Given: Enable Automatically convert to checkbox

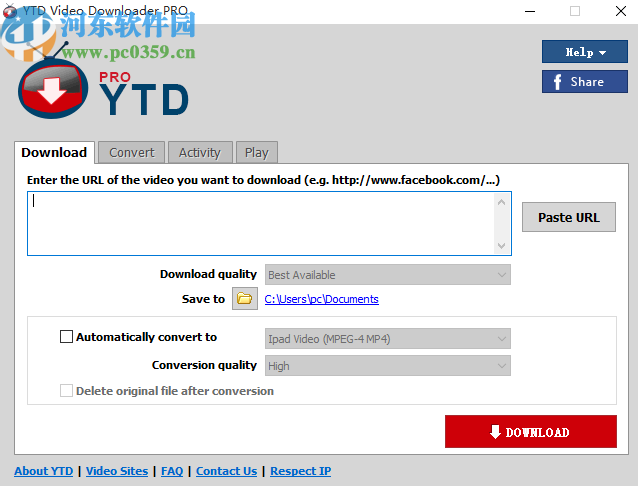Looking at the screenshot, I should pos(66,337).
